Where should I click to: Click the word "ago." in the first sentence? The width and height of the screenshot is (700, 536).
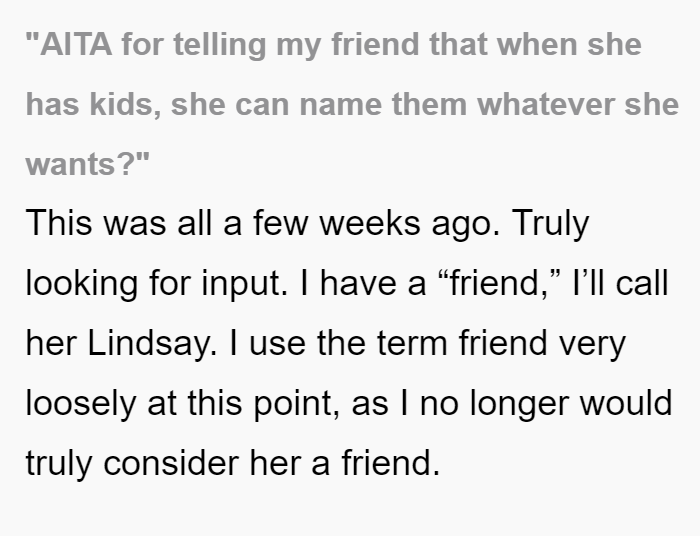tap(466, 224)
